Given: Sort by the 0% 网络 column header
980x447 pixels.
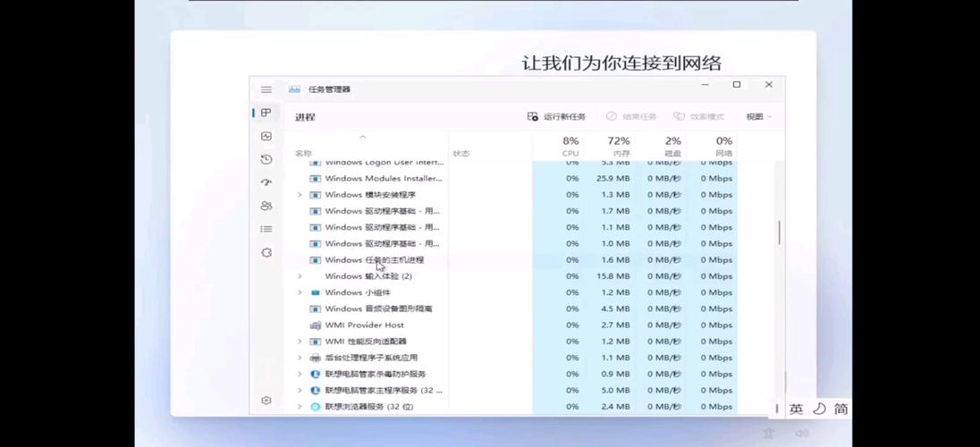Looking at the screenshot, I should [x=723, y=147].
